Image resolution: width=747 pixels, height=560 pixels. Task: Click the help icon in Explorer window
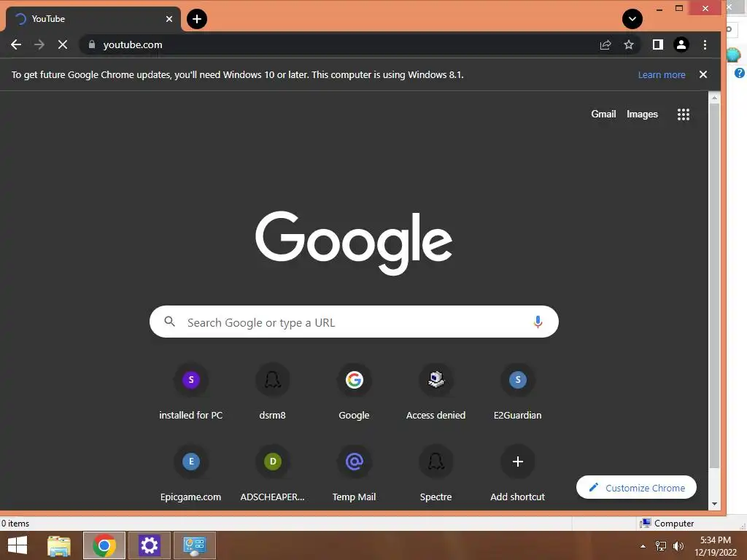pyautogui.click(x=740, y=73)
